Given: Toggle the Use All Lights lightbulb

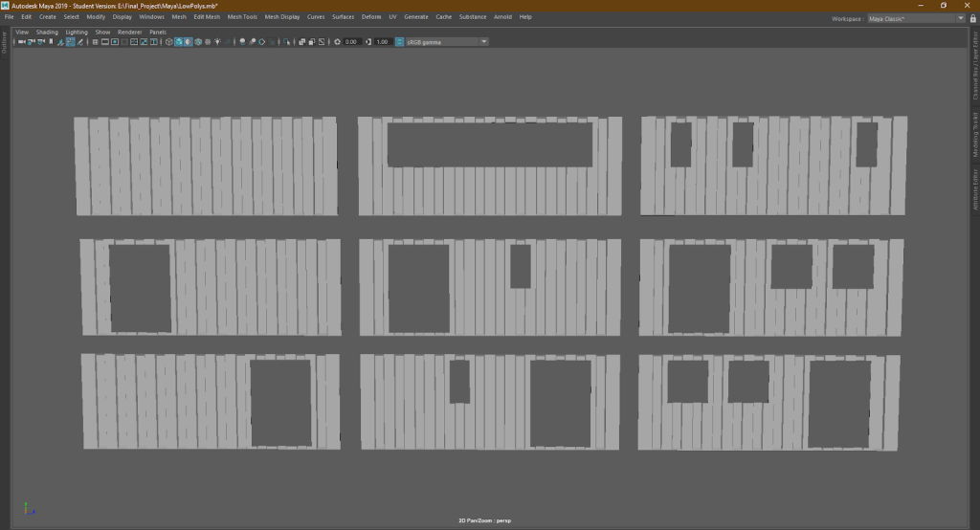Looking at the screenshot, I should tap(217, 42).
